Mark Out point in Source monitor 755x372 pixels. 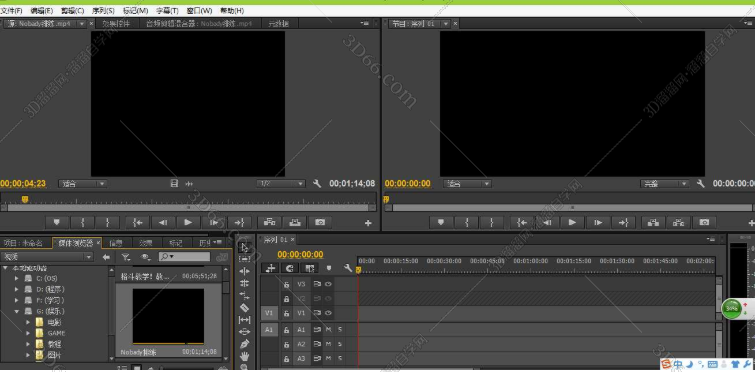(x=107, y=222)
